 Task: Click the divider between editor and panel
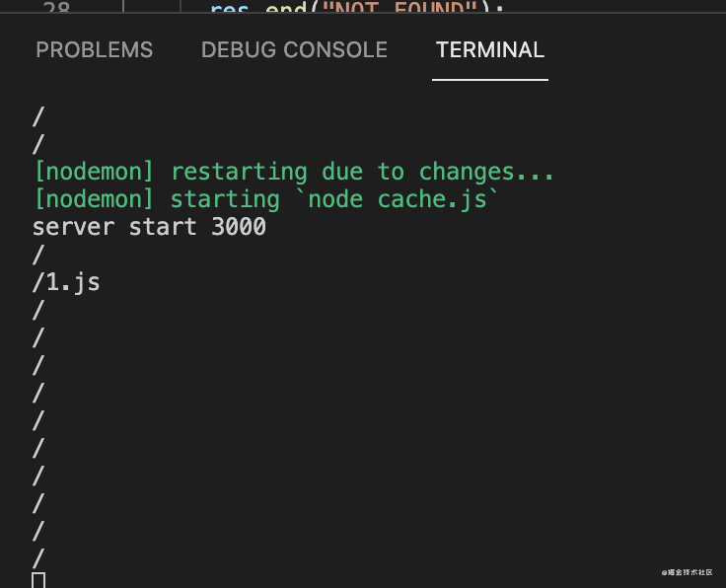coord(363,13)
